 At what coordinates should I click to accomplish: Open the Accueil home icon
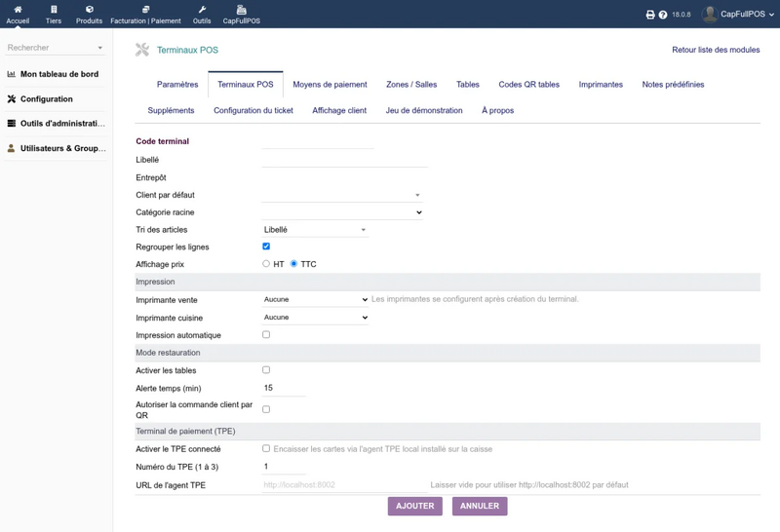18,10
